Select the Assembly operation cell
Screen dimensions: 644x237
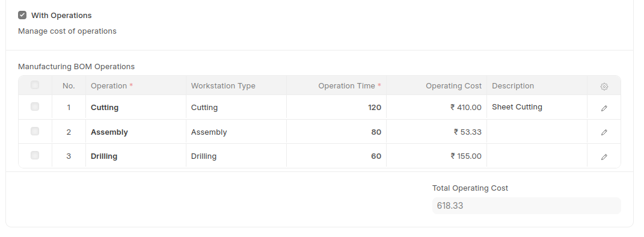(135, 132)
